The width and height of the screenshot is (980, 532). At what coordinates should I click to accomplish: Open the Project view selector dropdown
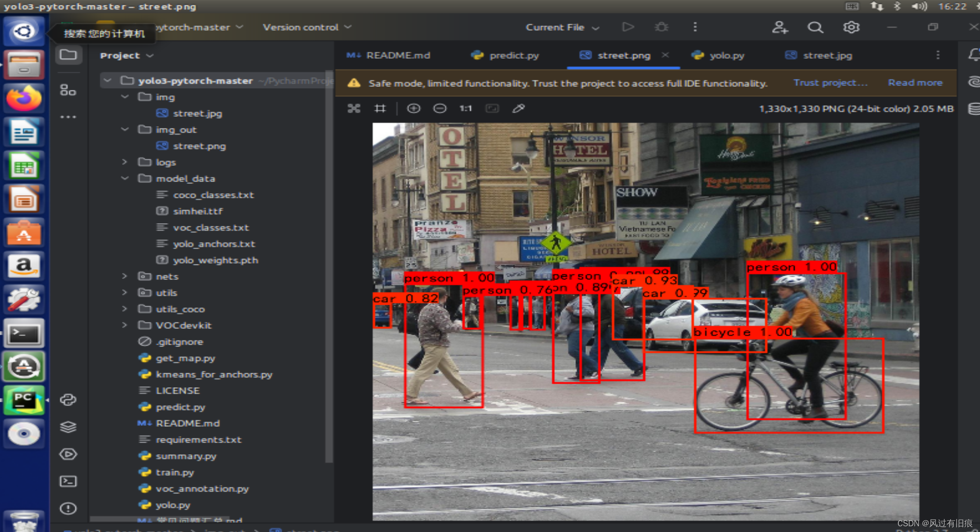(127, 55)
